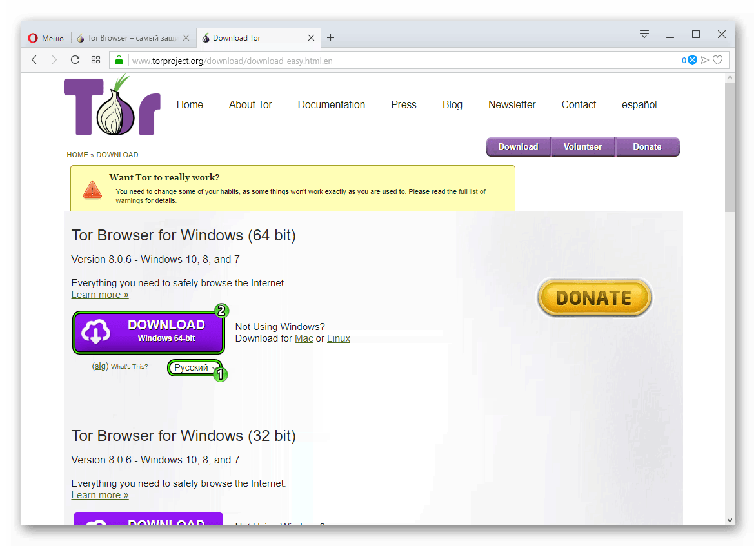
Task: Go forward to the next page
Action: [54, 60]
